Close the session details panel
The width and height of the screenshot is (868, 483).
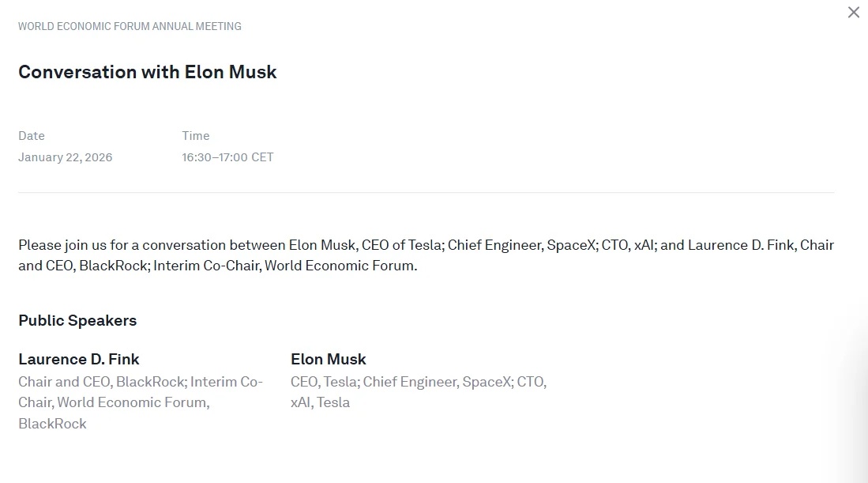click(853, 13)
